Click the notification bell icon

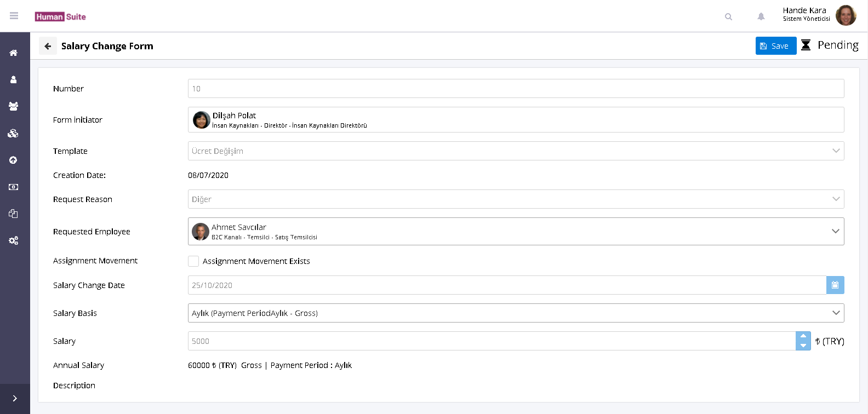(x=761, y=16)
